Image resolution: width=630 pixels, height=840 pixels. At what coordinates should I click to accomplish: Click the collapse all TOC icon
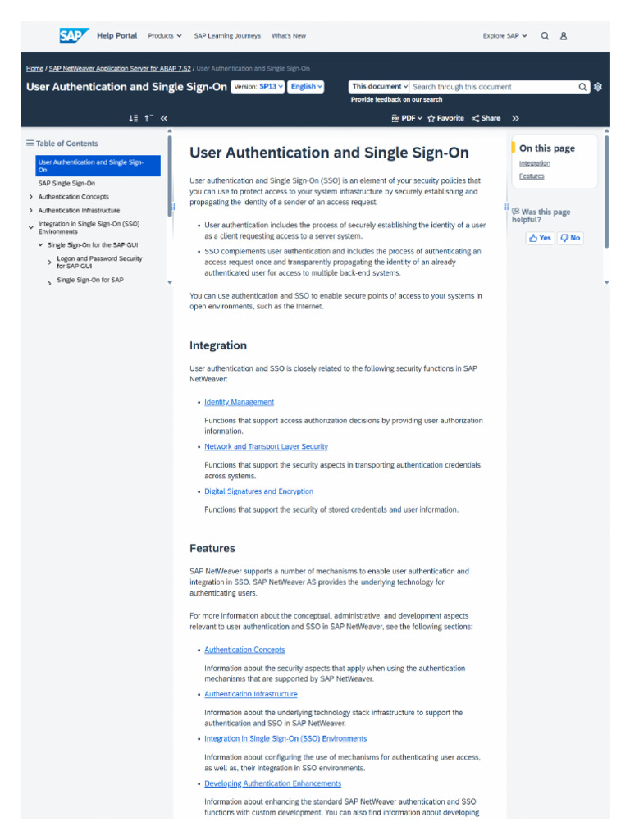click(149, 118)
